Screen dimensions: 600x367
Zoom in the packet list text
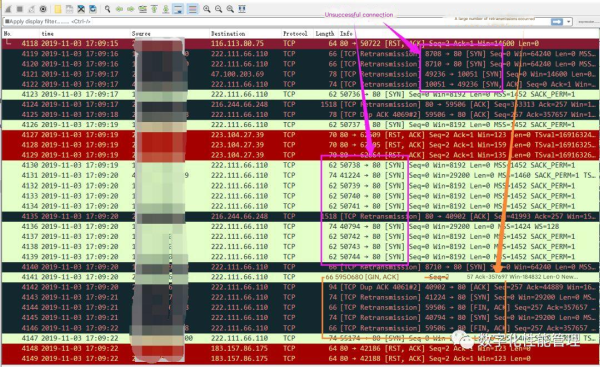(x=207, y=9)
